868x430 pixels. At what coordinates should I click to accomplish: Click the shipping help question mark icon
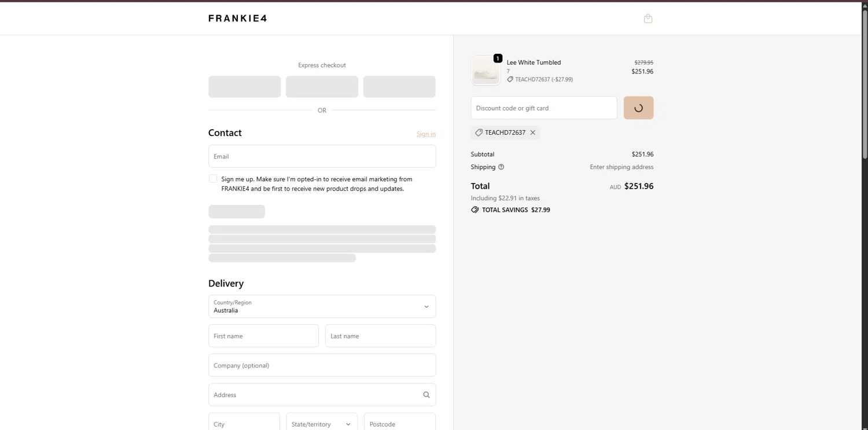tap(501, 167)
